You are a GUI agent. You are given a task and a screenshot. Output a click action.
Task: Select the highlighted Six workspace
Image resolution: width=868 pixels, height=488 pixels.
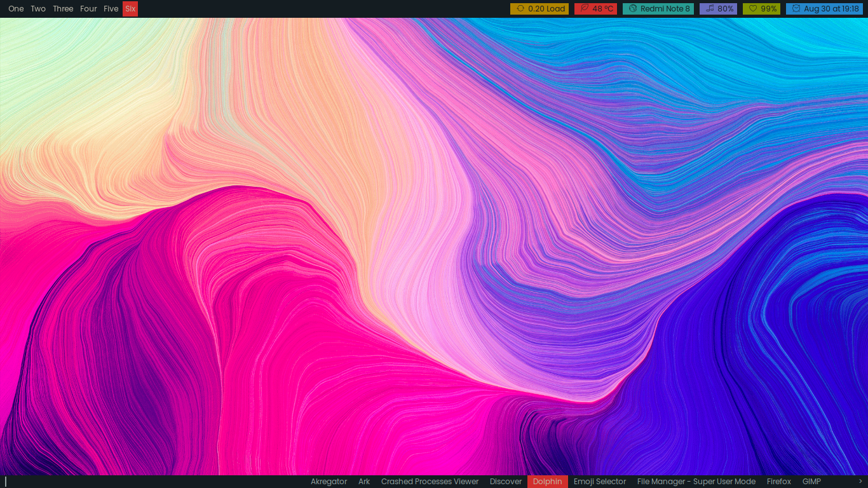(x=130, y=9)
